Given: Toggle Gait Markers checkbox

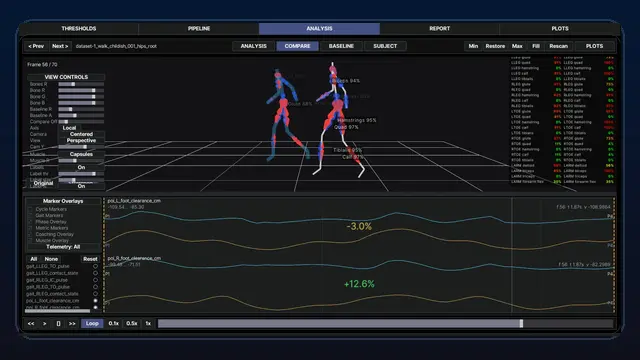Looking at the screenshot, I should click(30, 216).
